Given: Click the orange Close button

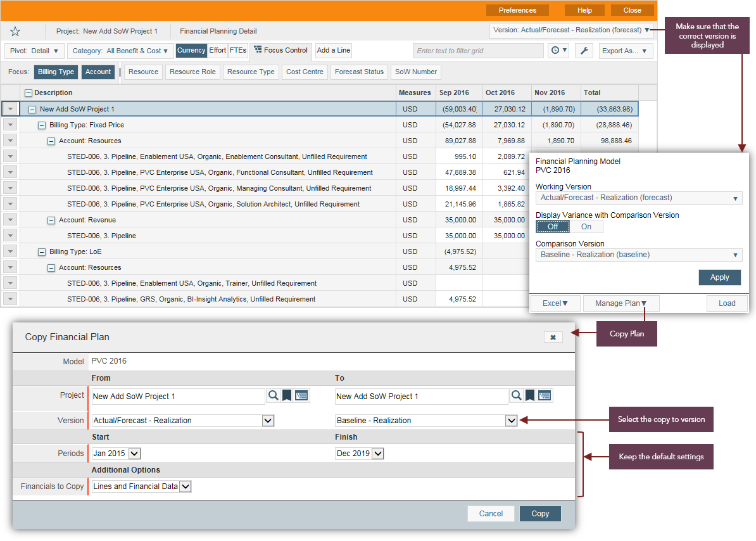Looking at the screenshot, I should [x=632, y=10].
